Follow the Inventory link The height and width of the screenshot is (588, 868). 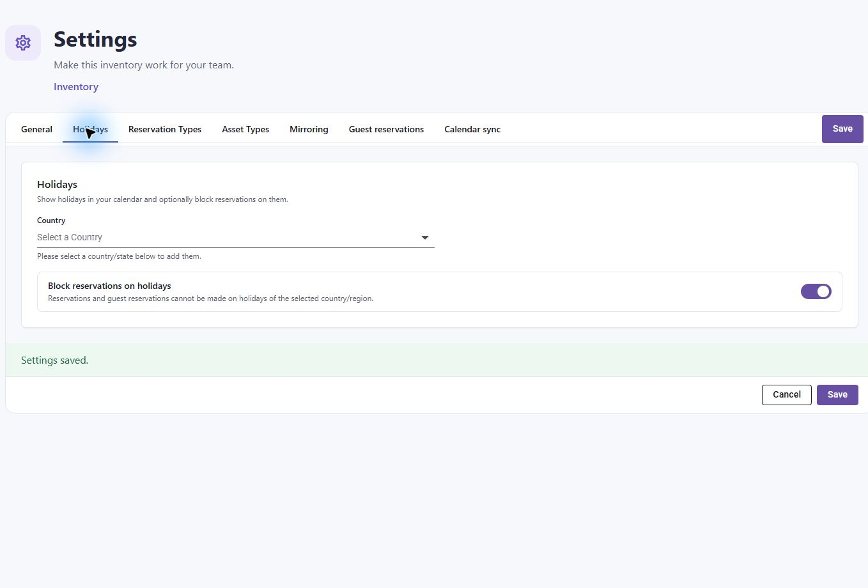pos(76,87)
